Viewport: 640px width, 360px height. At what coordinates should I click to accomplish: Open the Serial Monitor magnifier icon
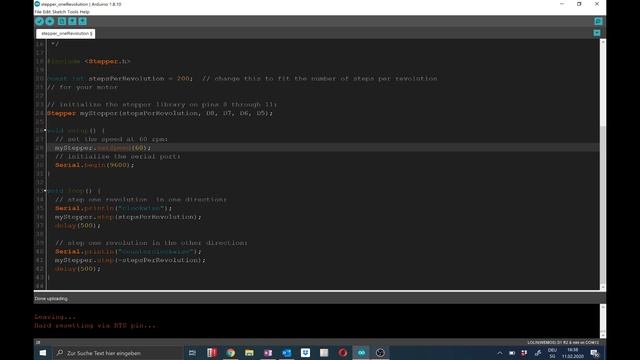[598, 21]
